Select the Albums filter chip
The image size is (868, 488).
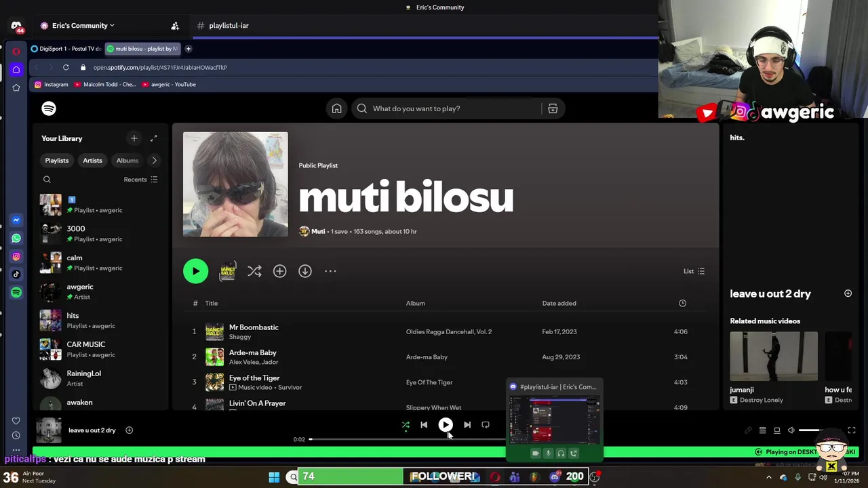[127, 161]
